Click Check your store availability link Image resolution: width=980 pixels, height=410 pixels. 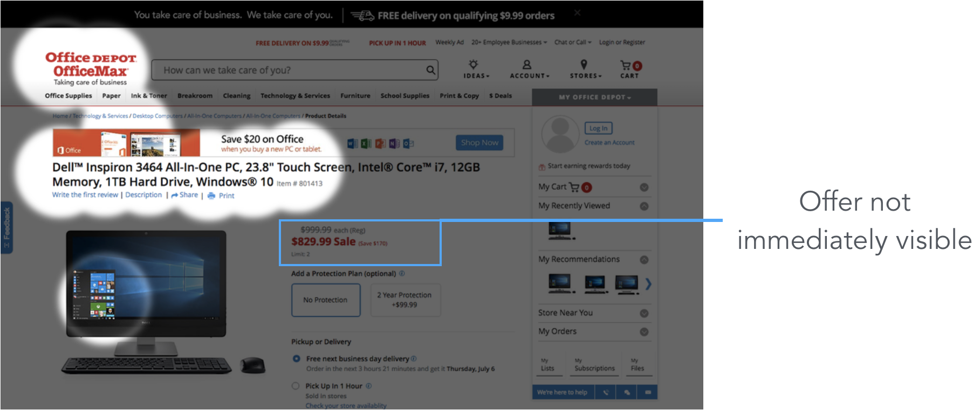click(x=346, y=406)
